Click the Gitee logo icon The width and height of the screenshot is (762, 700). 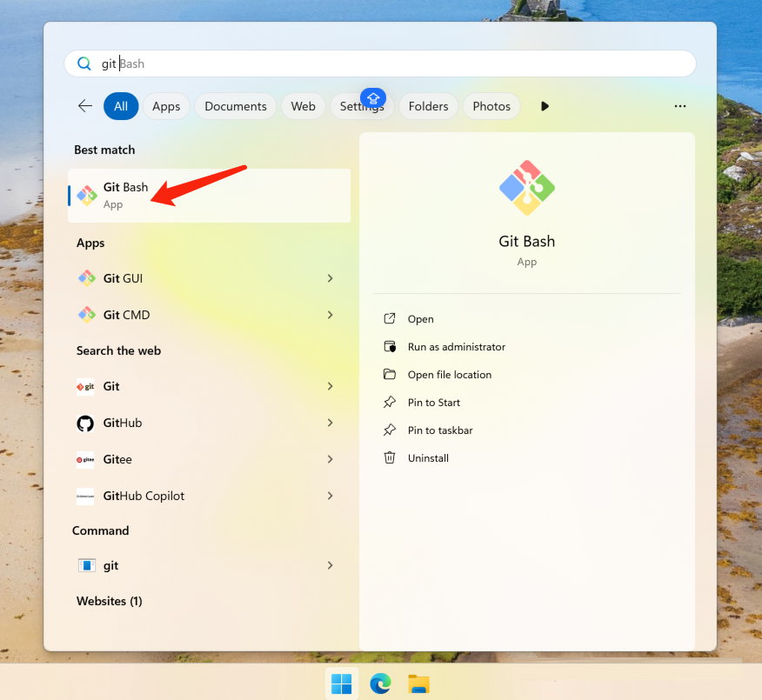85,459
